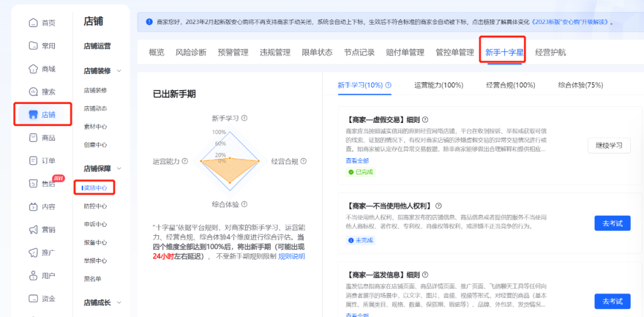
Task: Collapse the 店铺装修 section chevron
Action: pyautogui.click(x=119, y=70)
